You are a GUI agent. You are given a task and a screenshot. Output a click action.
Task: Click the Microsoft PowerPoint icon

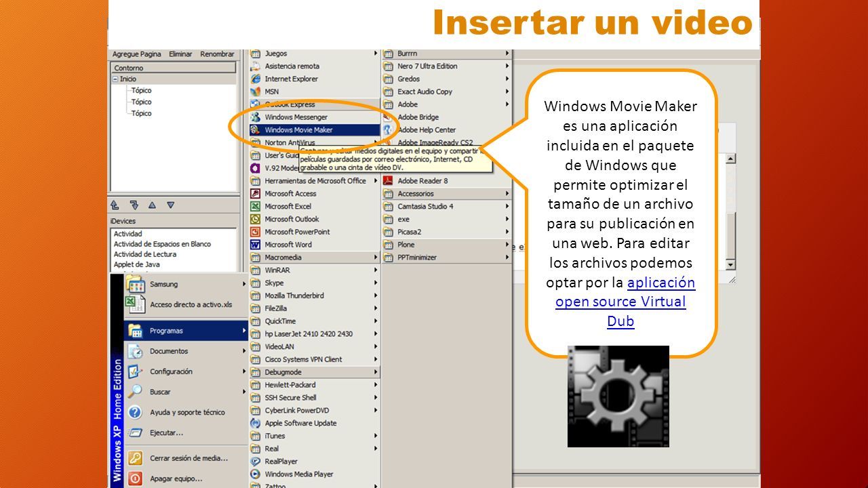click(x=256, y=232)
